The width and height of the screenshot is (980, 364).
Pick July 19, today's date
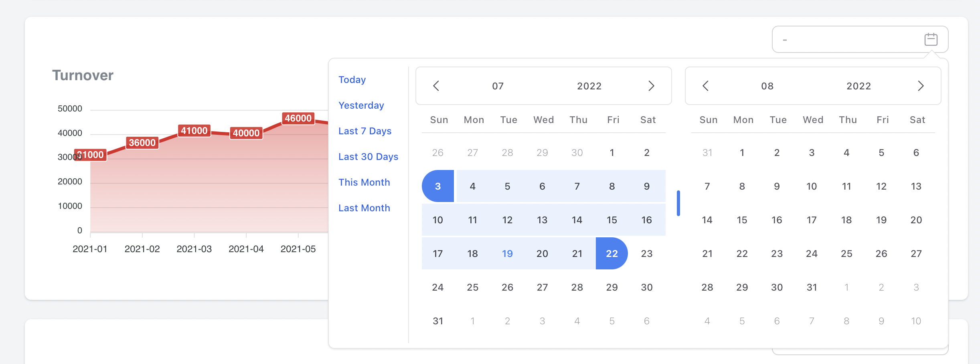[x=507, y=253]
